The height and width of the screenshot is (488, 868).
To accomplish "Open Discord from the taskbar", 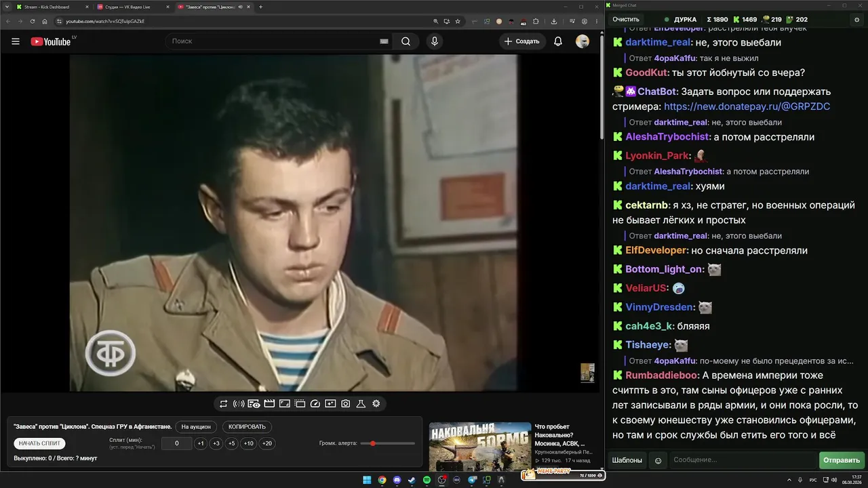I will [x=397, y=480].
